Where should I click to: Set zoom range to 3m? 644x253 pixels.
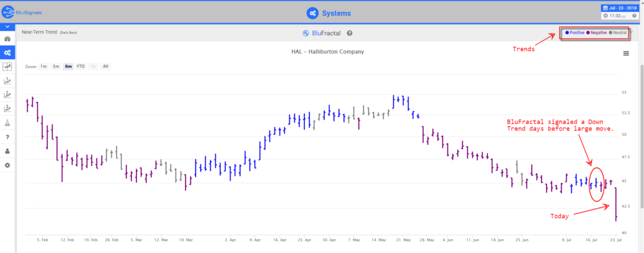(56, 66)
